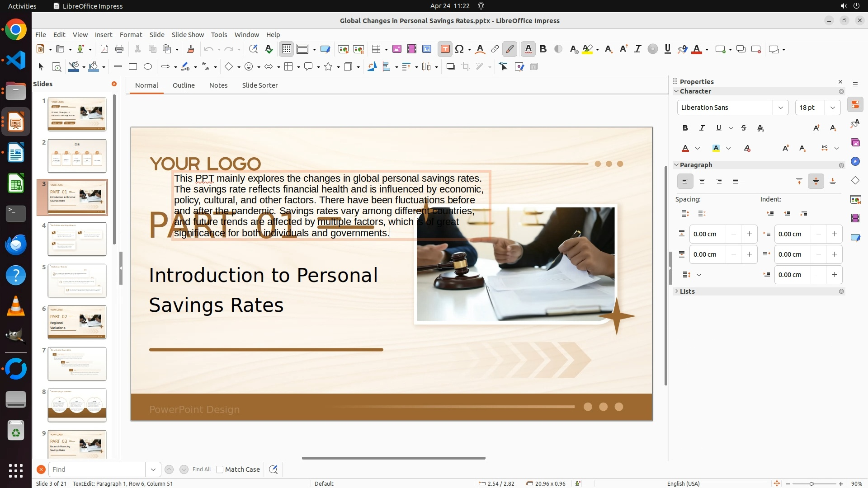868x488 pixels.
Task: Enable the Match Case checkbox
Action: click(x=220, y=469)
